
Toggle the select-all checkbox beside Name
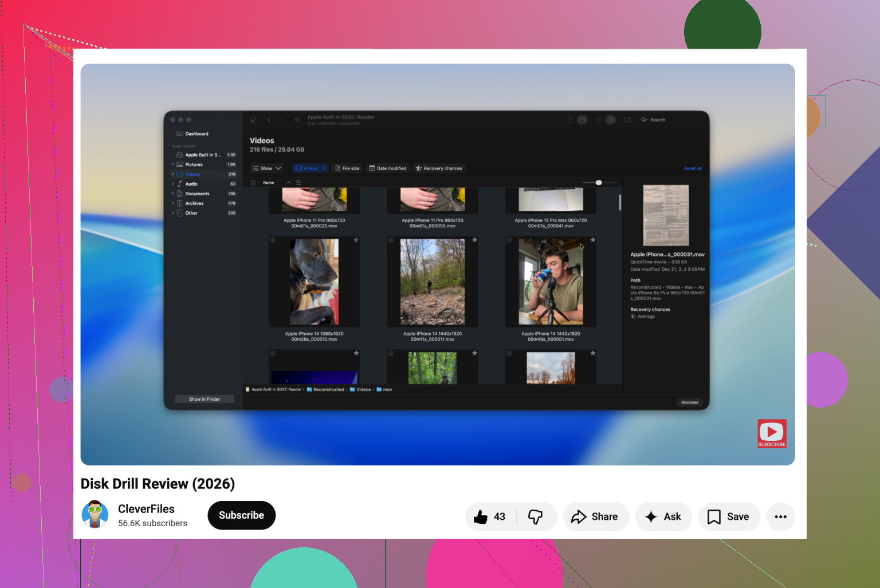[253, 183]
